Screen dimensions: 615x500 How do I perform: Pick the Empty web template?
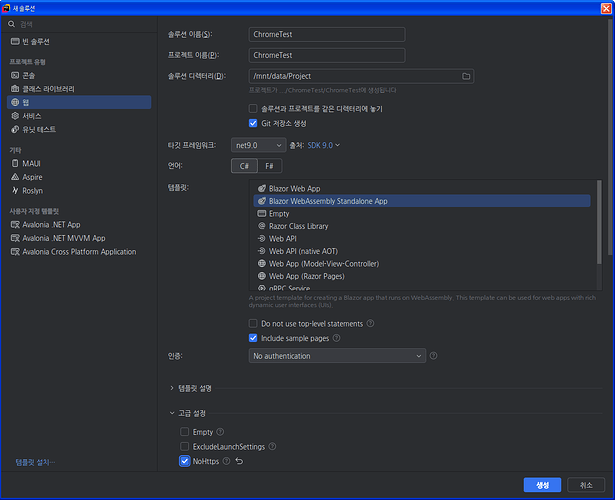422,214
